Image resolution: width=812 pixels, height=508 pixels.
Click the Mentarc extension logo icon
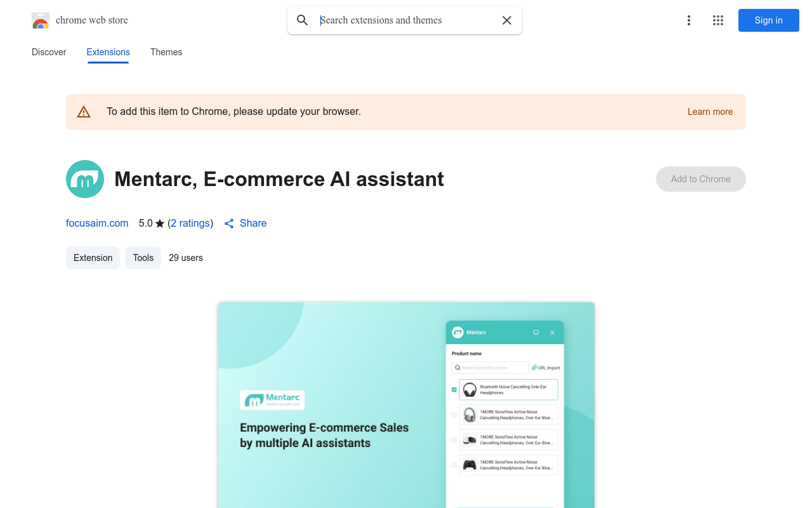(85, 179)
